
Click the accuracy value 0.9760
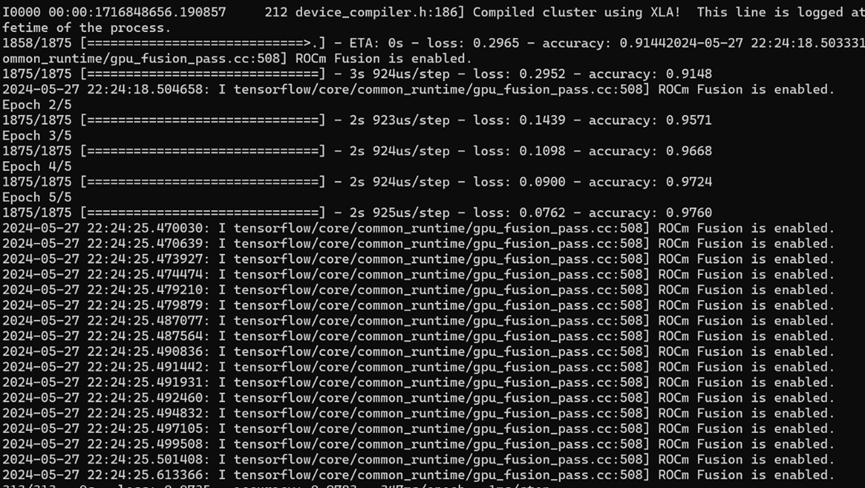point(688,213)
